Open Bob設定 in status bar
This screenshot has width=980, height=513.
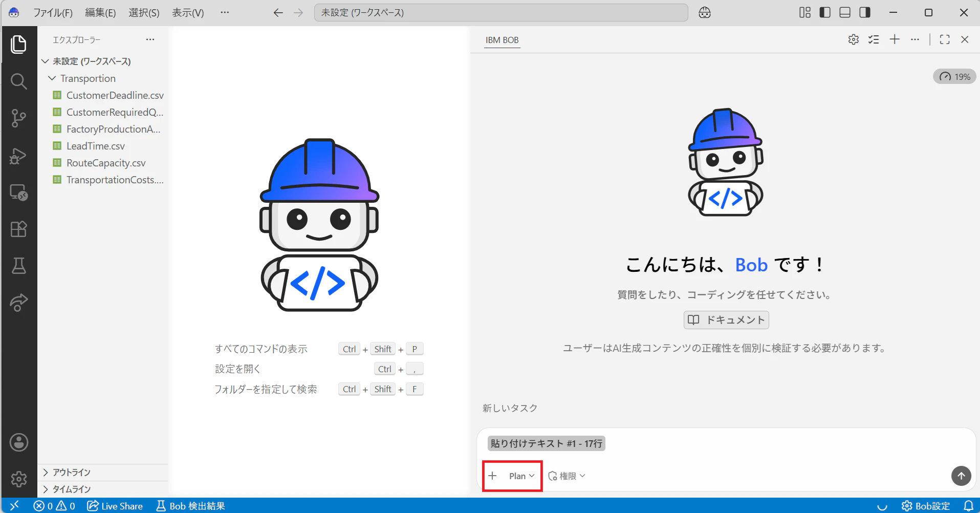[926, 506]
